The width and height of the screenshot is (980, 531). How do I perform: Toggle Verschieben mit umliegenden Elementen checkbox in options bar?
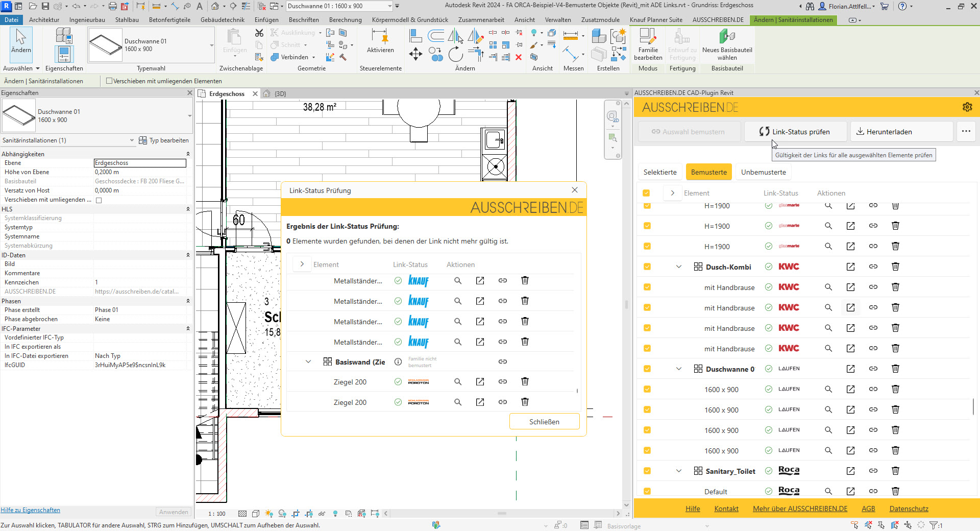(x=109, y=81)
